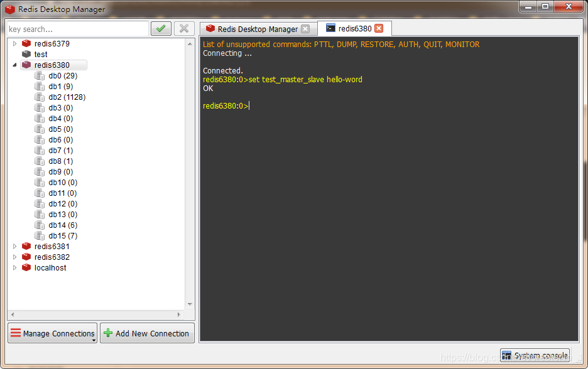The height and width of the screenshot is (369, 588).
Task: Select the redis6379 connection label
Action: pyautogui.click(x=52, y=43)
